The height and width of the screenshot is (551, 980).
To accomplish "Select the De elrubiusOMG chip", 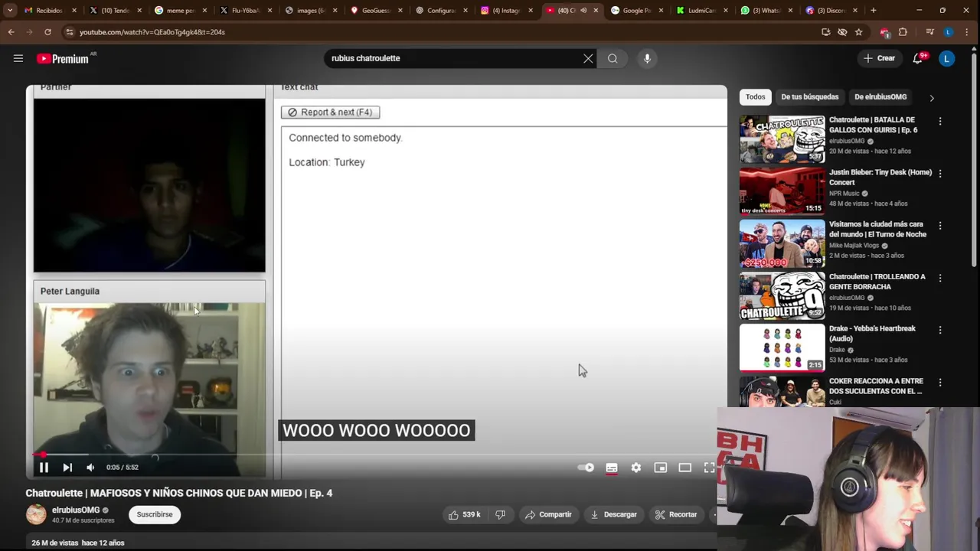I will click(880, 97).
